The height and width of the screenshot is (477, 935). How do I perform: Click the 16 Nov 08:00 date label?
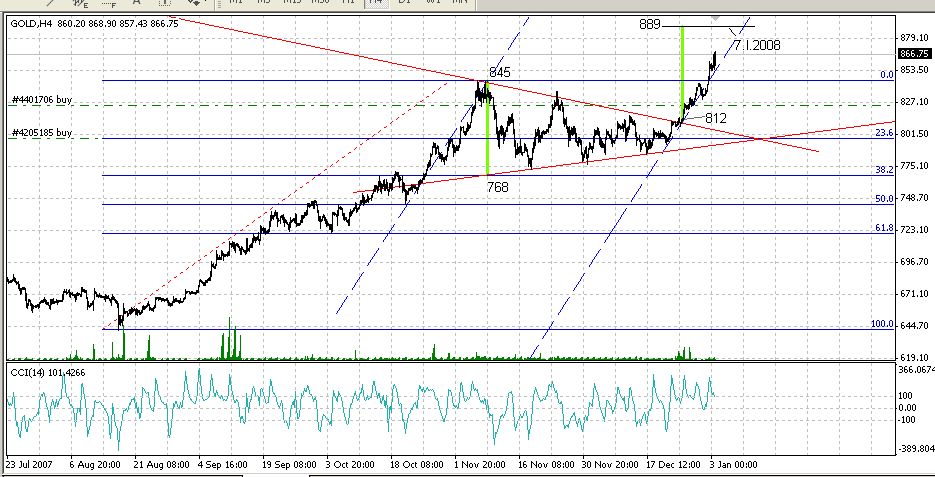tap(546, 464)
